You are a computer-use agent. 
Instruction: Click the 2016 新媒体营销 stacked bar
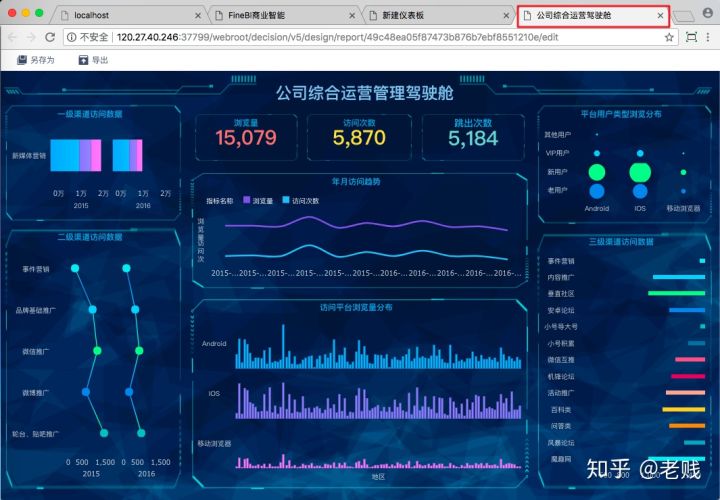click(128, 155)
